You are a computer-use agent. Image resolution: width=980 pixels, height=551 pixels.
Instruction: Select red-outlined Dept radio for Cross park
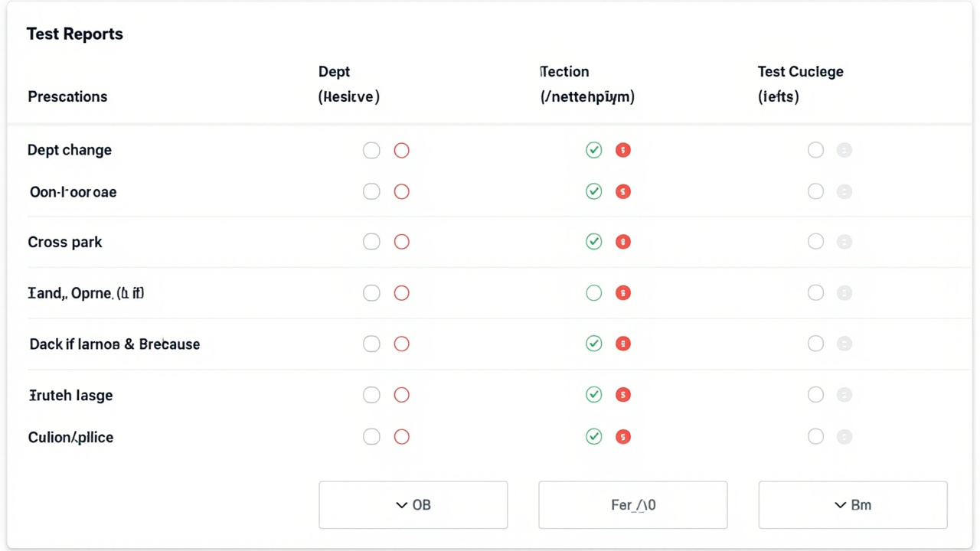[401, 242]
